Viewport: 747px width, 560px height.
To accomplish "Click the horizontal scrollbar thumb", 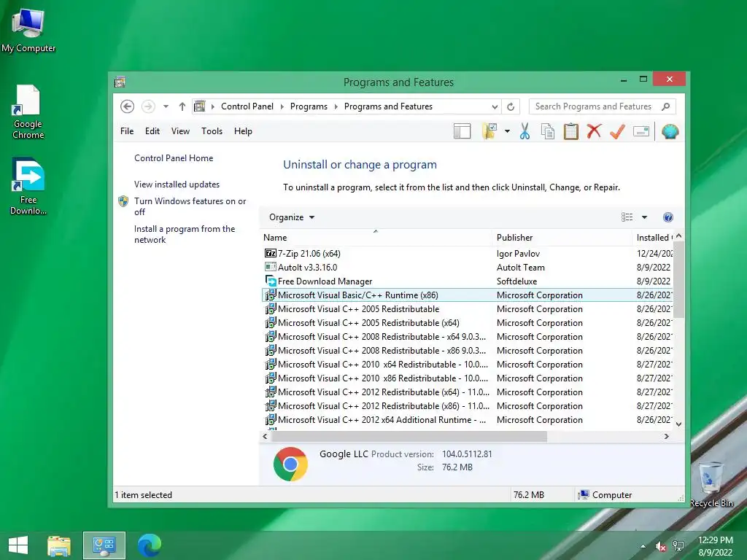I will click(x=409, y=436).
